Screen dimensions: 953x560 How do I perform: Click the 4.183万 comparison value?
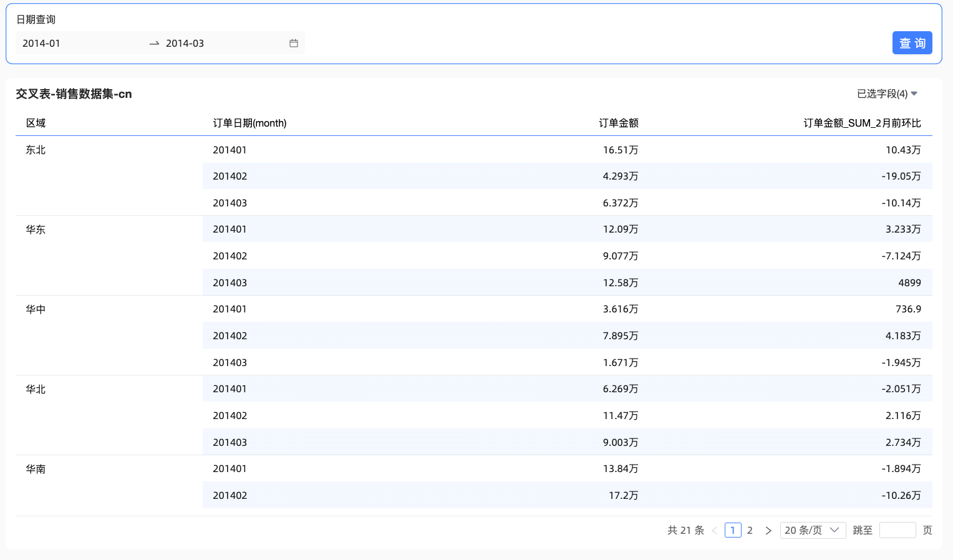pos(903,336)
